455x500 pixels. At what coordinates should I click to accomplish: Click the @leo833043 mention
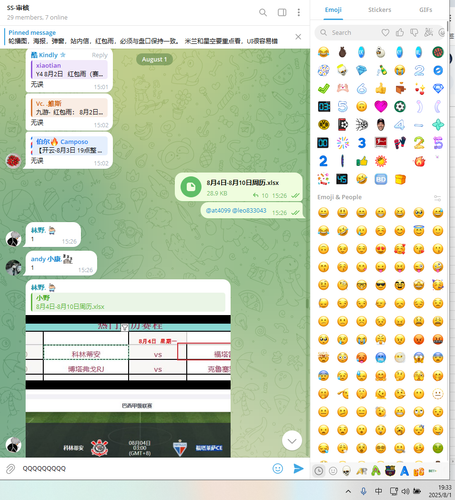pos(249,210)
